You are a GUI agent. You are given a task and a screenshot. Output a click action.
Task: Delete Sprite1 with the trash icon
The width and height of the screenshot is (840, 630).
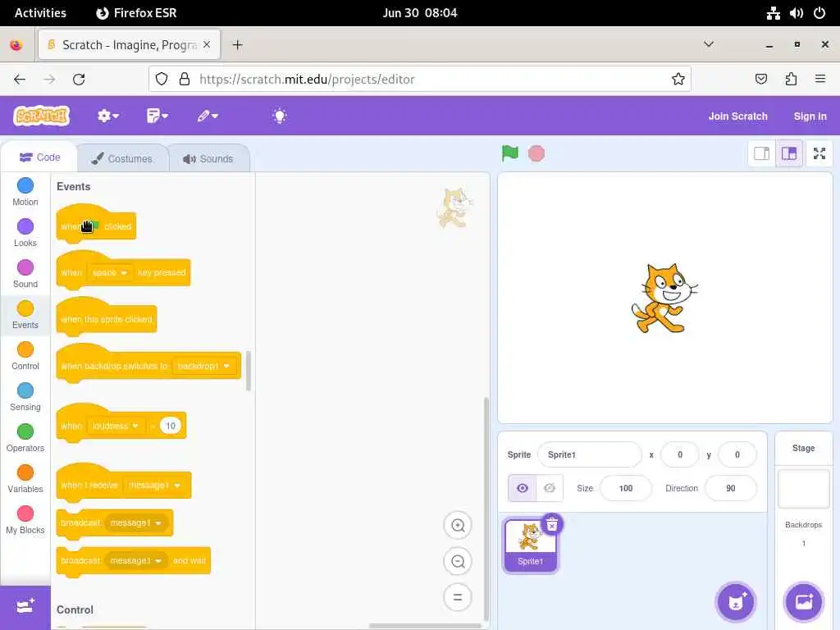pyautogui.click(x=552, y=524)
